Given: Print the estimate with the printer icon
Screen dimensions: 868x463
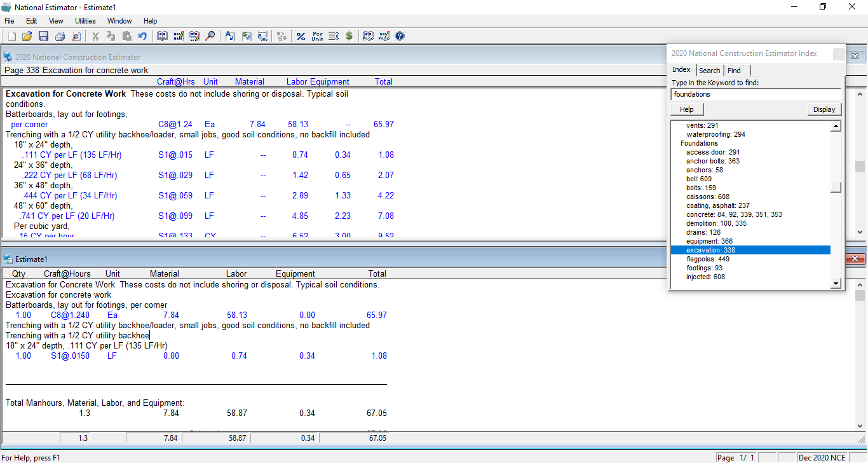Looking at the screenshot, I should click(60, 36).
